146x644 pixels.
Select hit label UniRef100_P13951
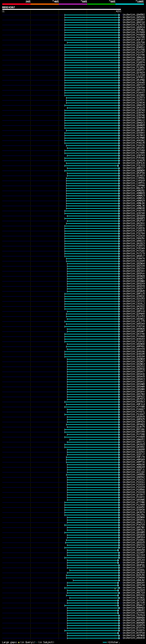[133, 67]
